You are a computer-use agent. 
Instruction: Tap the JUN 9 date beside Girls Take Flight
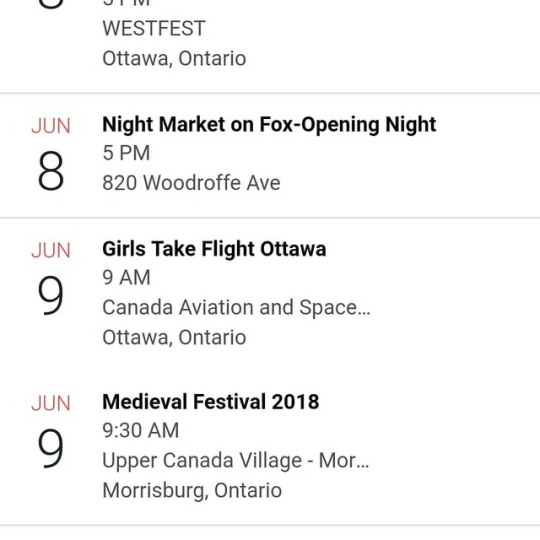[51, 278]
